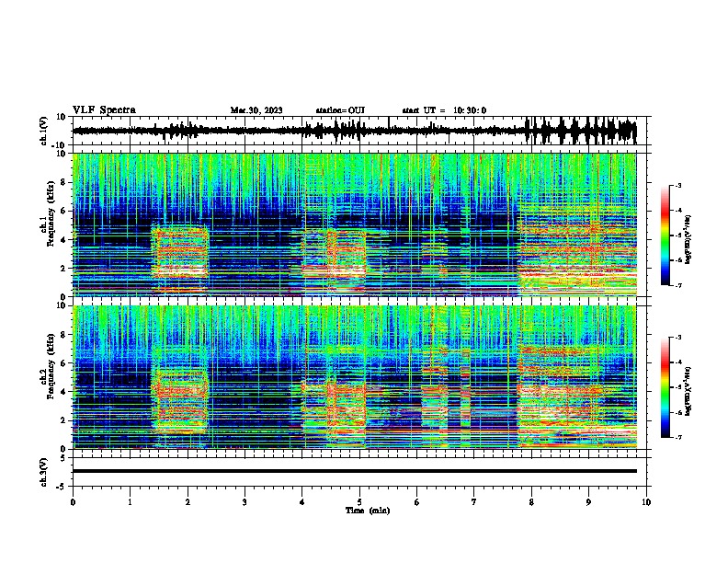
Task: Click the 'start UT = 10:30: 0' text
Action: click(444, 110)
